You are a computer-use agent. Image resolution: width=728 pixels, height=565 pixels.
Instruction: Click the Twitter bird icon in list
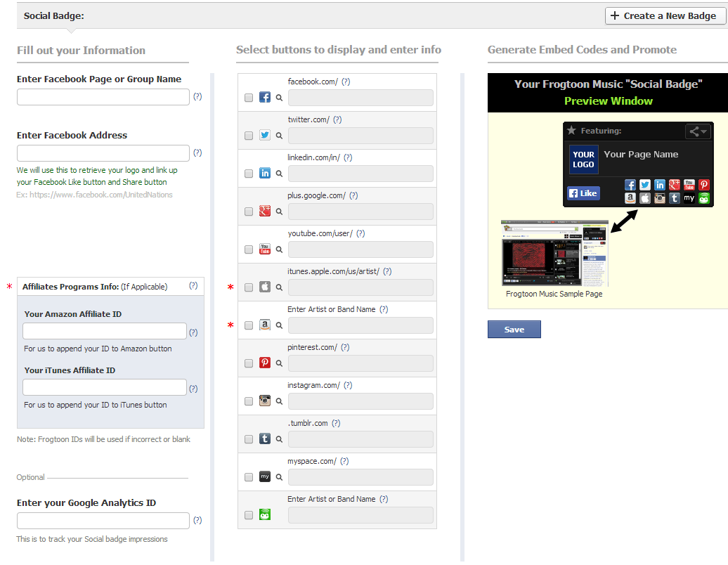[265, 136]
